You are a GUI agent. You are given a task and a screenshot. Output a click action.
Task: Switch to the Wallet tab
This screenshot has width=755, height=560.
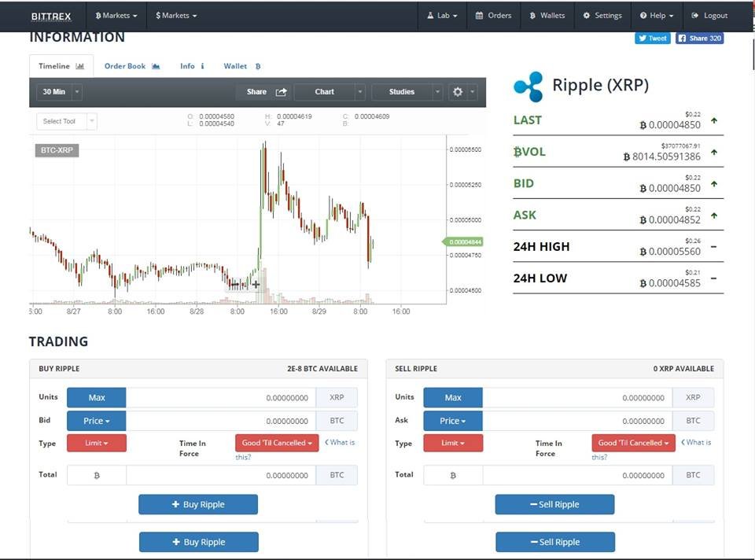coord(241,66)
